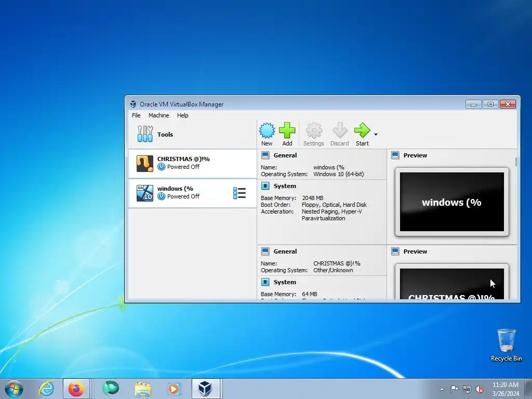Click the System chip icon above 64 MB
The width and height of the screenshot is (532, 399).
[x=265, y=282]
